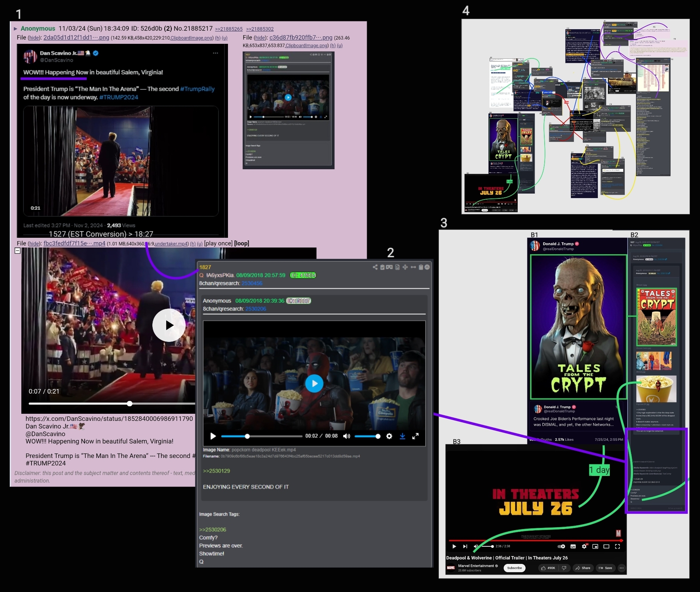Open the overview map thumbnail in panel 4
Viewport: 700px width, 592px height.
[575, 116]
